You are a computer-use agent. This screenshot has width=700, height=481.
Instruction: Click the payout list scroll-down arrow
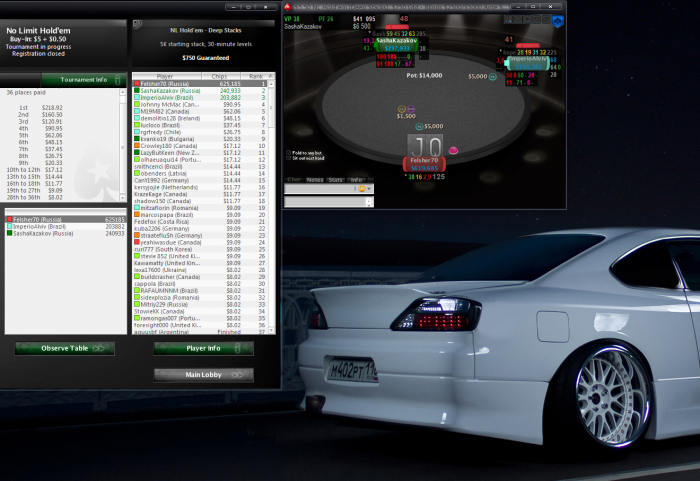123,198
